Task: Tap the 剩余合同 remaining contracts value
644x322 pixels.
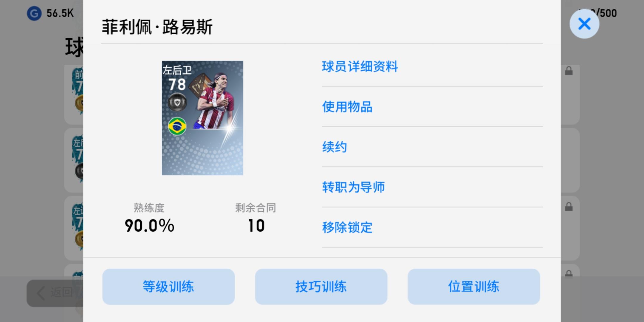Action: (x=256, y=226)
